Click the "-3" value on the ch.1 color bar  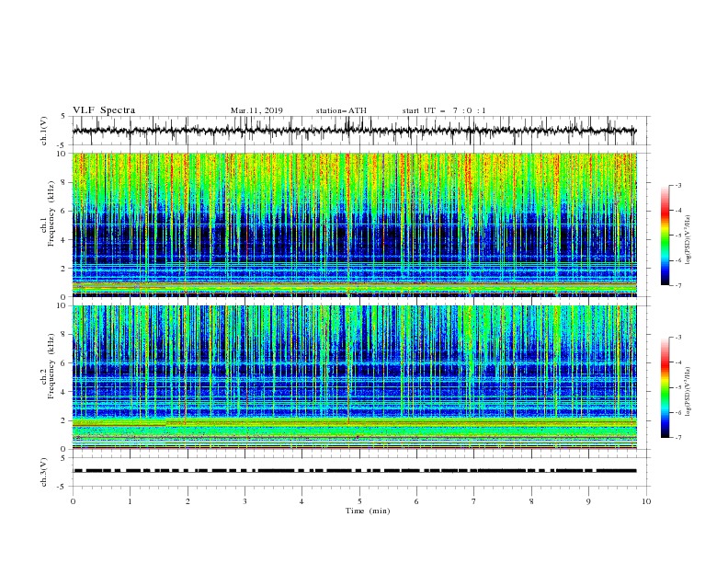678,185
